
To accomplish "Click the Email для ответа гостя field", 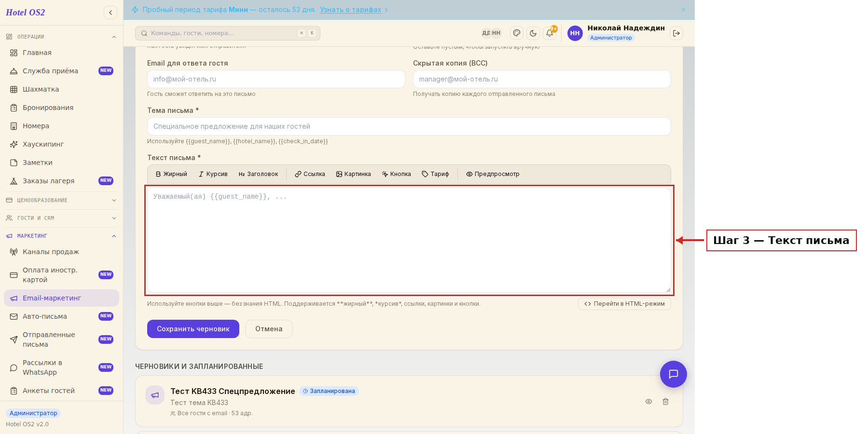I will [x=276, y=79].
